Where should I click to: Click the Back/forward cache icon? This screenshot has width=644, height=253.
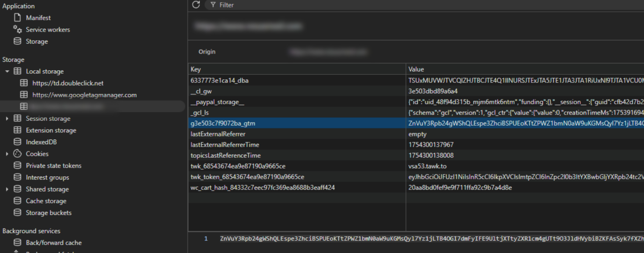pos(17,243)
